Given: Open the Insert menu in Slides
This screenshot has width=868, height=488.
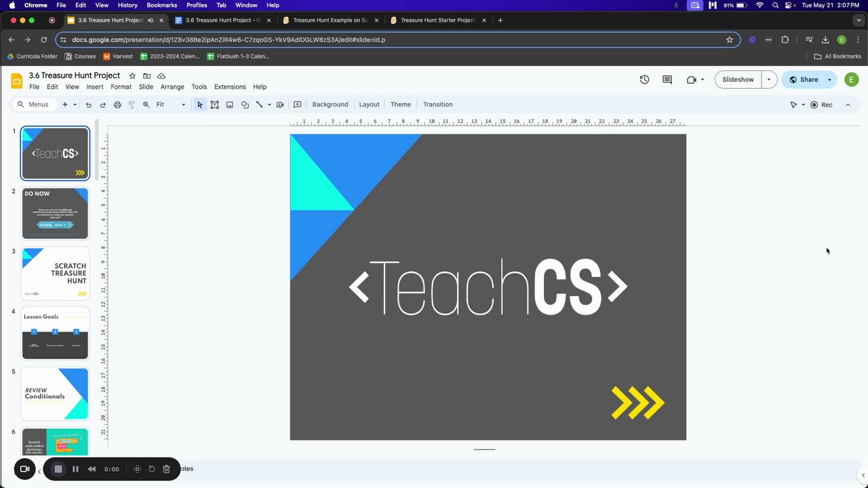Looking at the screenshot, I should 95,87.
